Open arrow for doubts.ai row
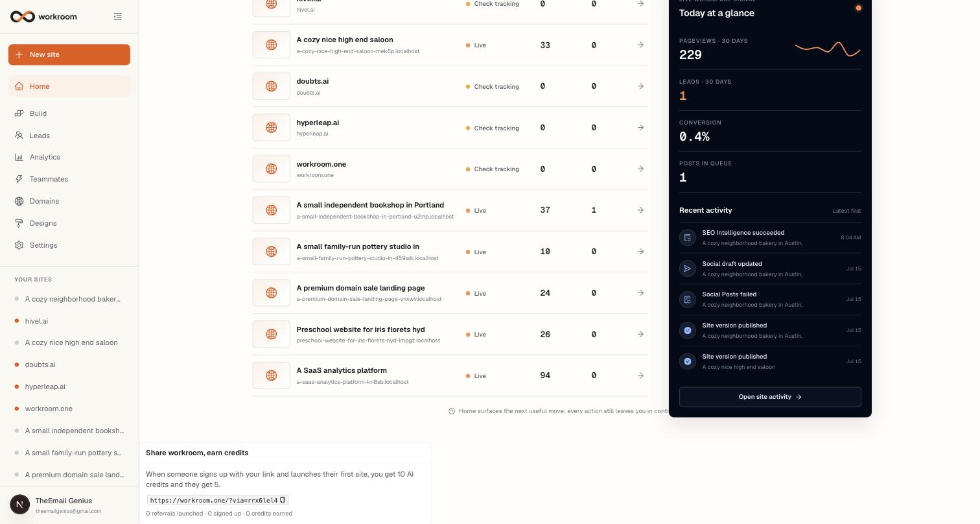 (x=640, y=86)
